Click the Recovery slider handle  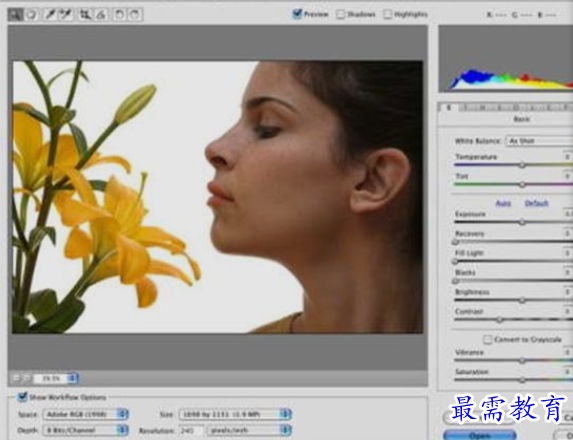pos(455,242)
